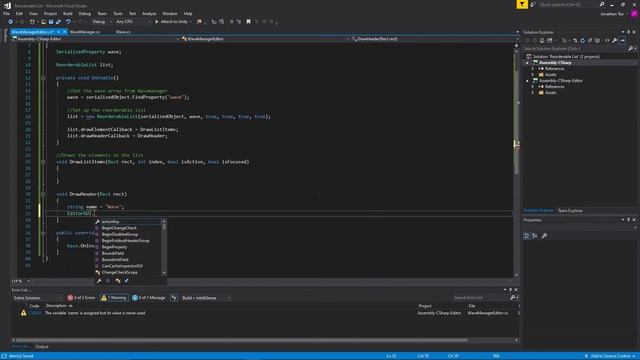This screenshot has height=360, width=640.
Task: Click the Undo icon in toolbar
Action: coord(68,22)
